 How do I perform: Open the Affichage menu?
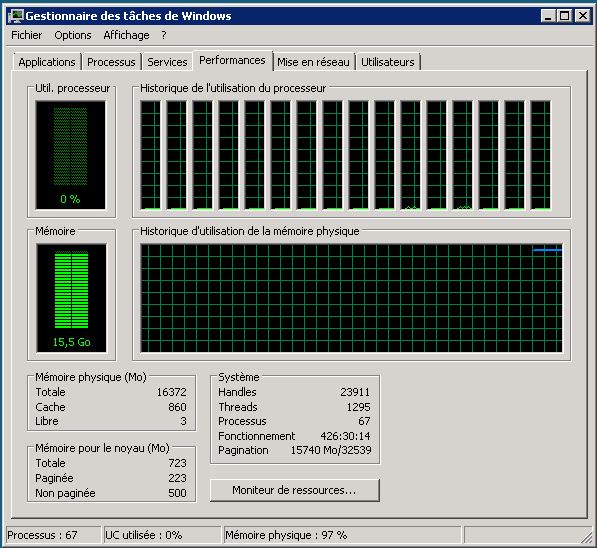126,35
